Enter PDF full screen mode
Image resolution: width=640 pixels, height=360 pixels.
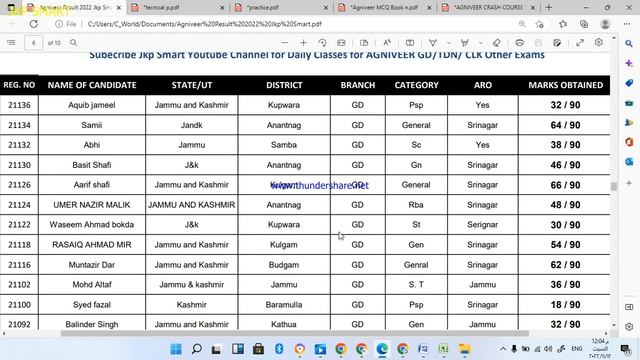[x=580, y=42]
